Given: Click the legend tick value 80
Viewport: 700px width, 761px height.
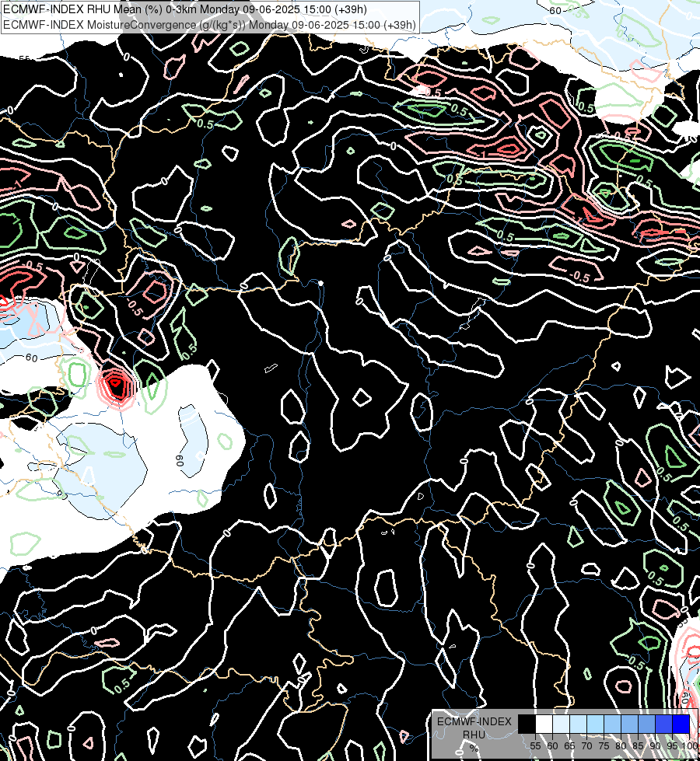Looking at the screenshot, I should pyautogui.click(x=621, y=746).
